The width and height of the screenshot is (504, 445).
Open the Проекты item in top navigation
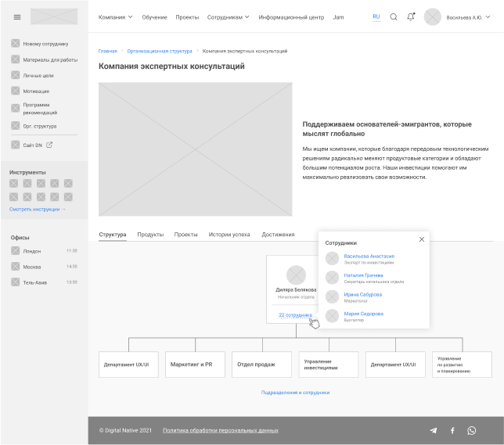[187, 17]
